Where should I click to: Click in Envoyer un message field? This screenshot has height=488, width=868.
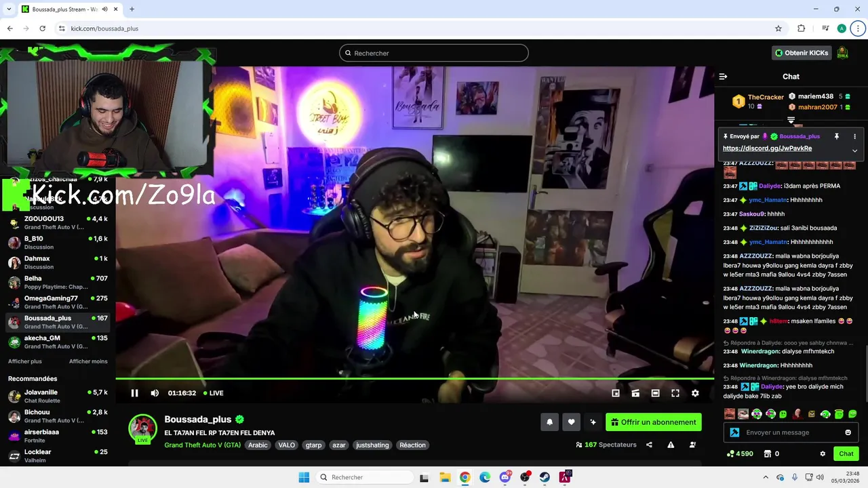point(790,432)
